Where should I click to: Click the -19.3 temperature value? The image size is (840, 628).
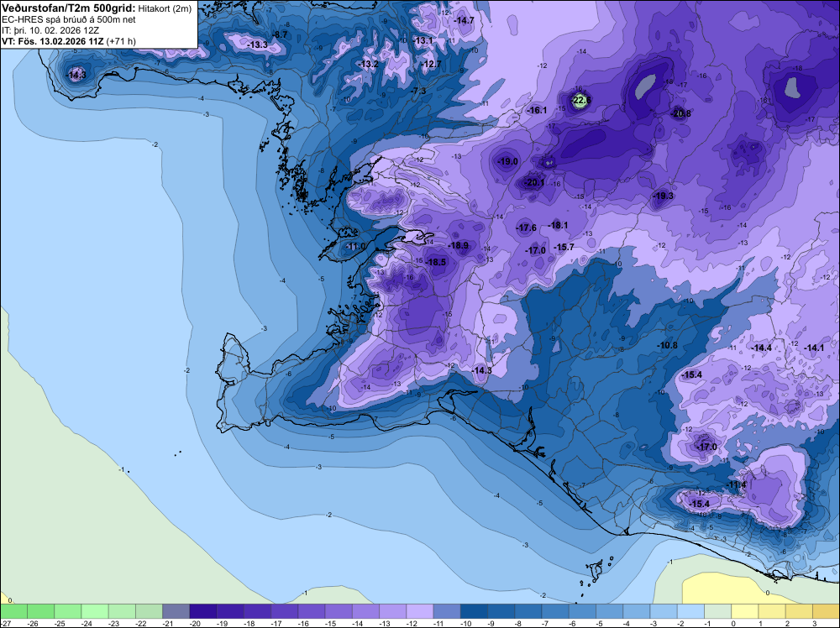(664, 196)
